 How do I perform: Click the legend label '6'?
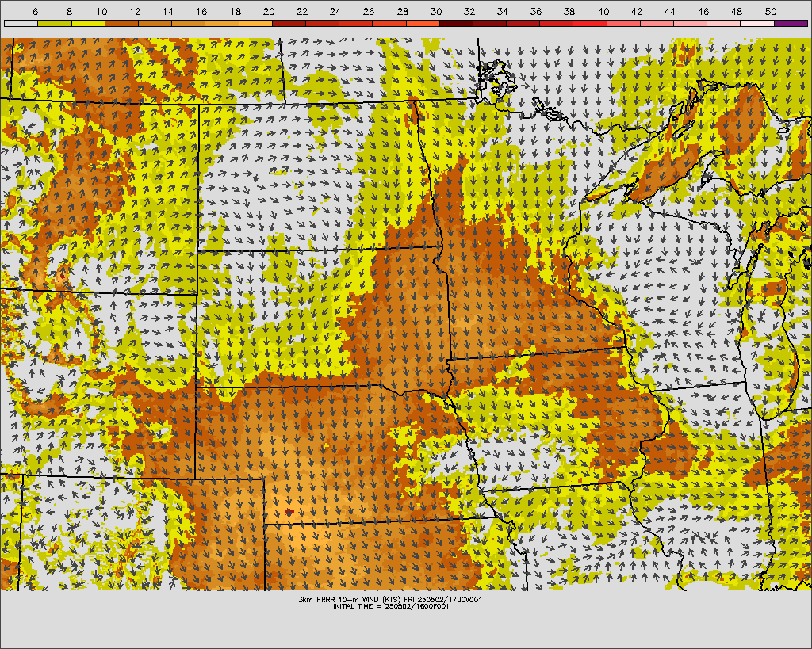(x=35, y=11)
